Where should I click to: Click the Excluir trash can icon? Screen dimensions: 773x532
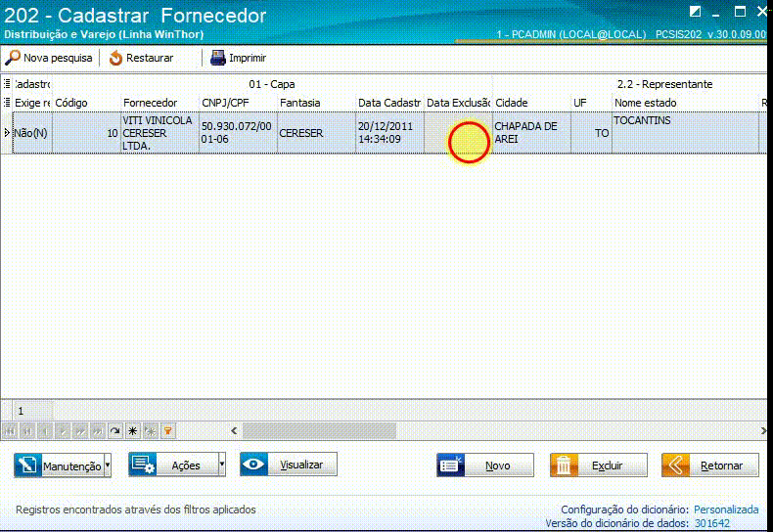(564, 465)
